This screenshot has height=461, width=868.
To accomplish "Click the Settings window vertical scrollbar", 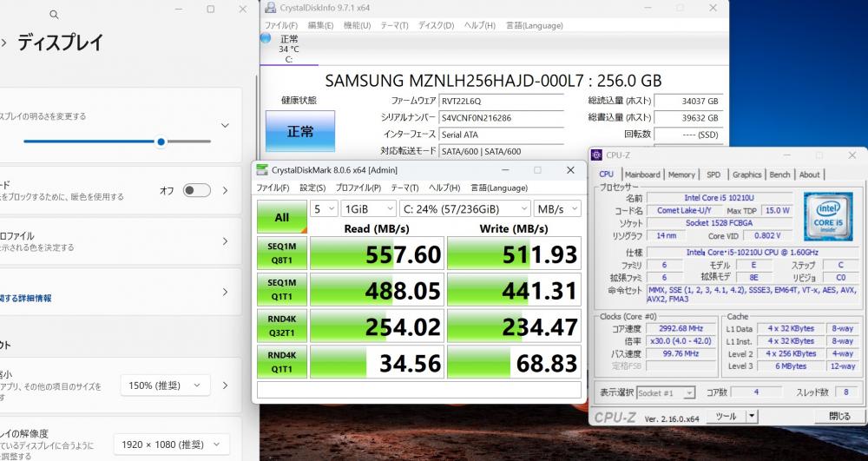I will (256, 166).
